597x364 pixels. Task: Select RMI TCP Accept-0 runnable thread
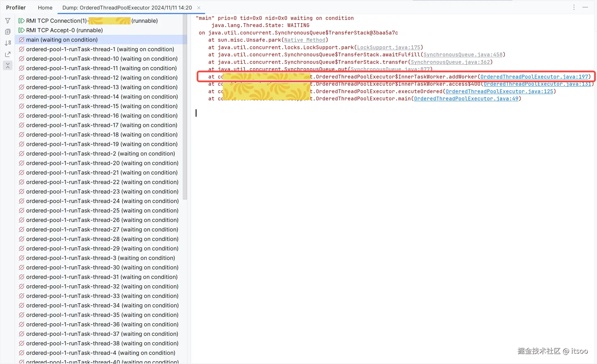[64, 30]
